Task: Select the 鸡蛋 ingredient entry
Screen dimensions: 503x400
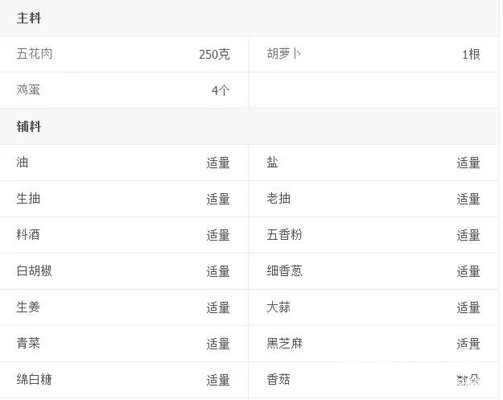Action: 28,90
